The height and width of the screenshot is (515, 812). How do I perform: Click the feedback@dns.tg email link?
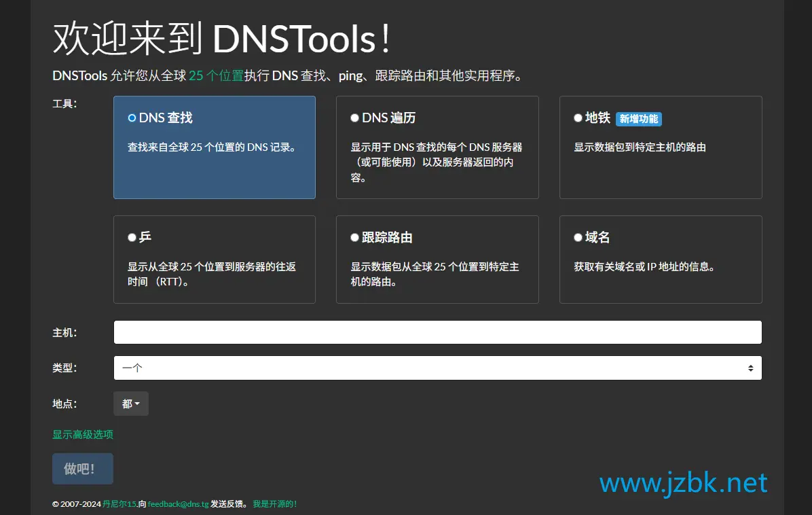click(178, 504)
